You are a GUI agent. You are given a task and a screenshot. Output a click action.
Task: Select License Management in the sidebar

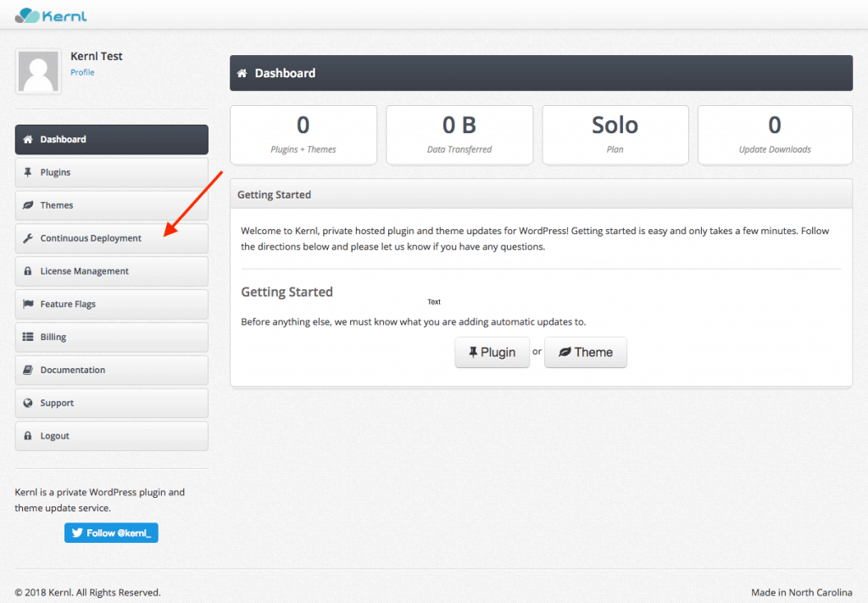pos(112,271)
